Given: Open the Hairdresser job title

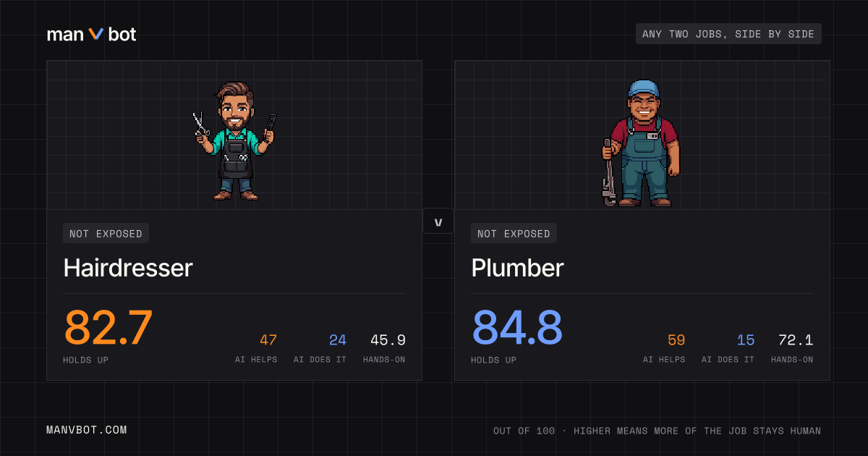Looking at the screenshot, I should [128, 268].
